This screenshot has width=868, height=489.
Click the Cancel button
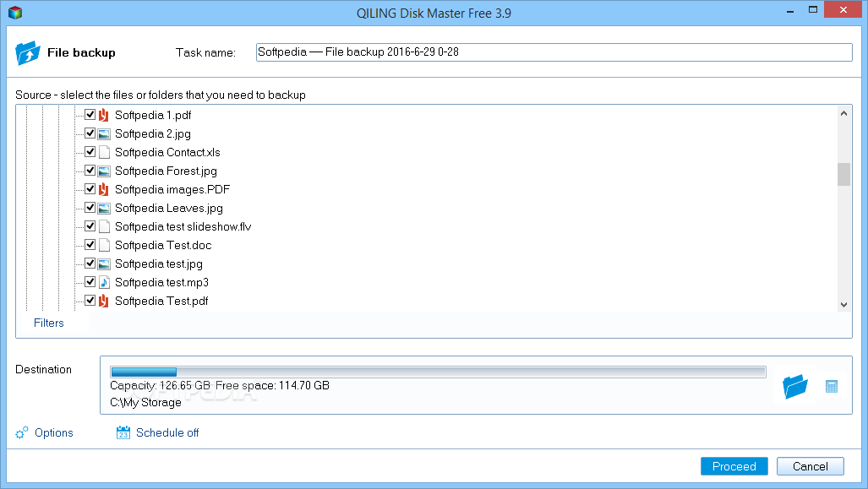point(811,466)
